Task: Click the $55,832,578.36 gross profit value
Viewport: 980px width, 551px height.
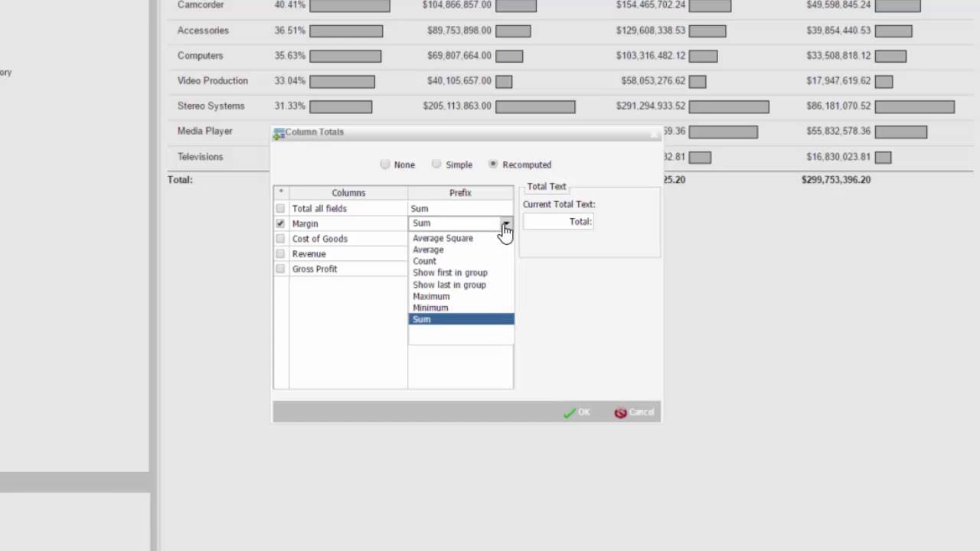Action: point(838,132)
